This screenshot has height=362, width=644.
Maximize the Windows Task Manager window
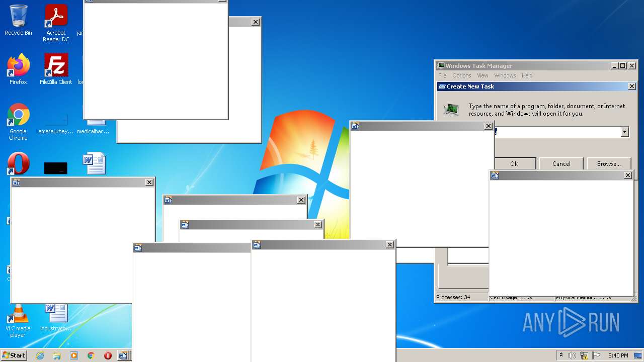click(x=623, y=66)
